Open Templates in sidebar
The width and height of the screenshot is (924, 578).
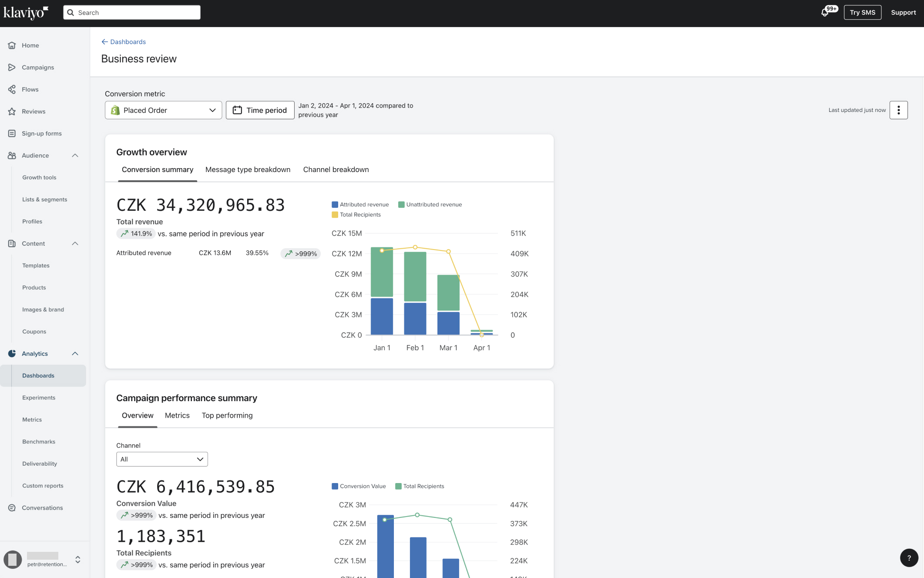tap(36, 266)
